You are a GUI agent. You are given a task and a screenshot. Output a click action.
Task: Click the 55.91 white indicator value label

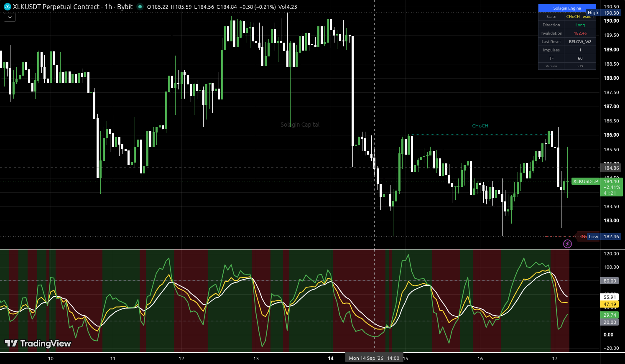click(x=610, y=297)
